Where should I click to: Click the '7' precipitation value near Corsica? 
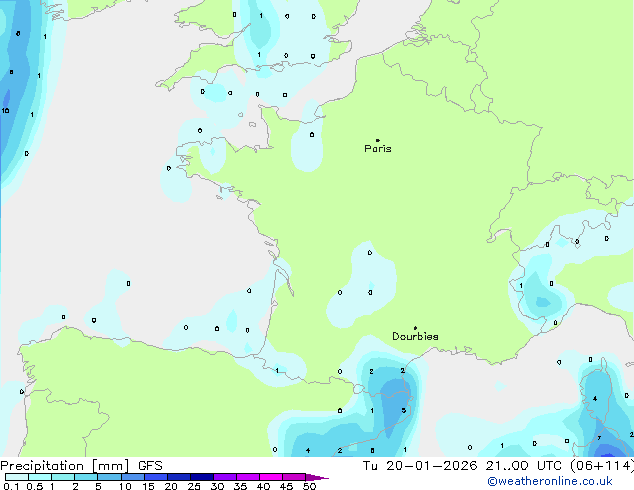click(599, 438)
